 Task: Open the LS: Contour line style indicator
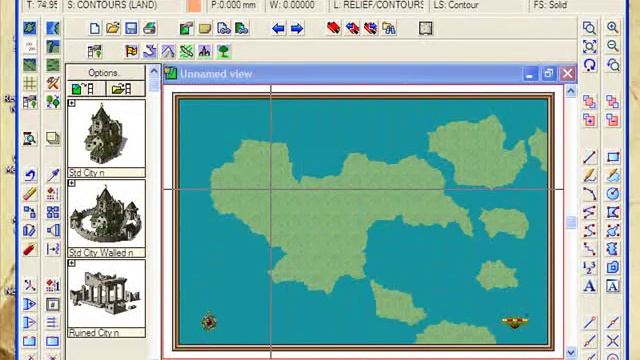pyautogui.click(x=477, y=5)
